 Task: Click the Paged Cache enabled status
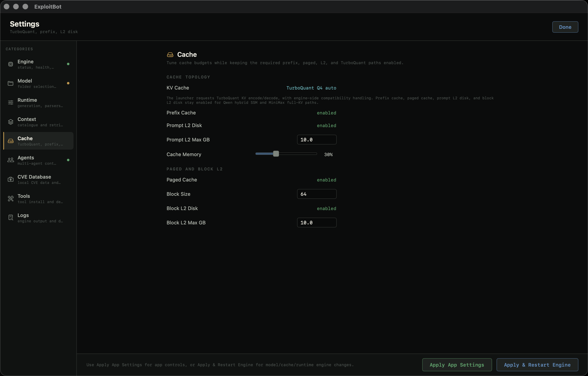tap(326, 180)
